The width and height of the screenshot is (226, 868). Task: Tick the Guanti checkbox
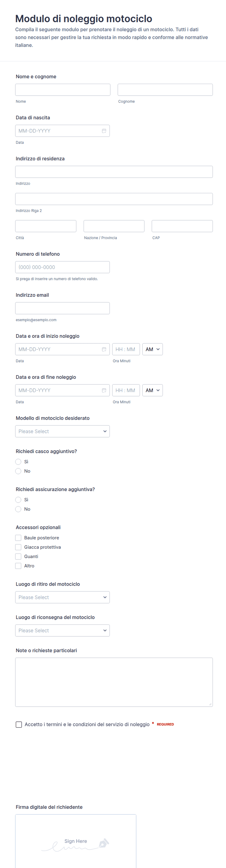[18, 557]
